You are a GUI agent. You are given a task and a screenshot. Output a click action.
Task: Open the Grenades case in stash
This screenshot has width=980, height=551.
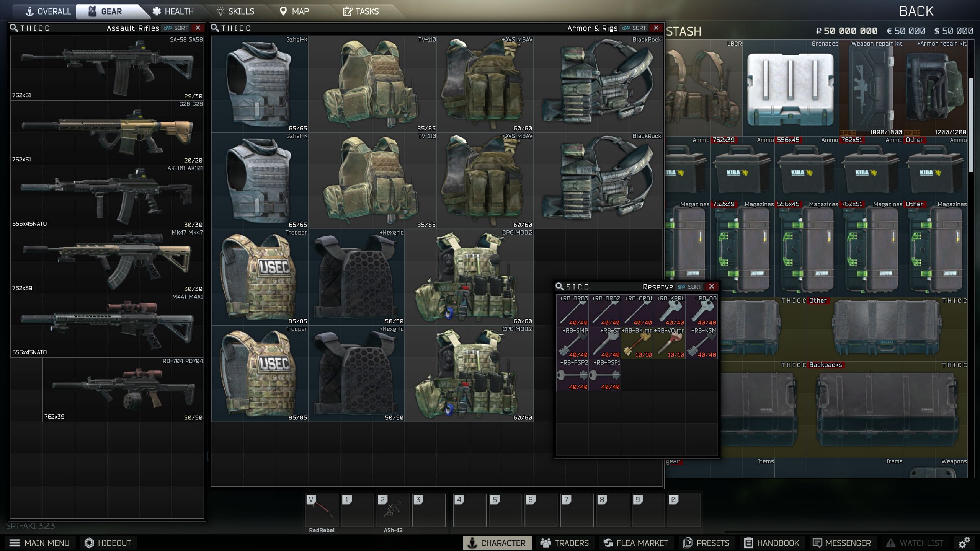pyautogui.click(x=791, y=88)
